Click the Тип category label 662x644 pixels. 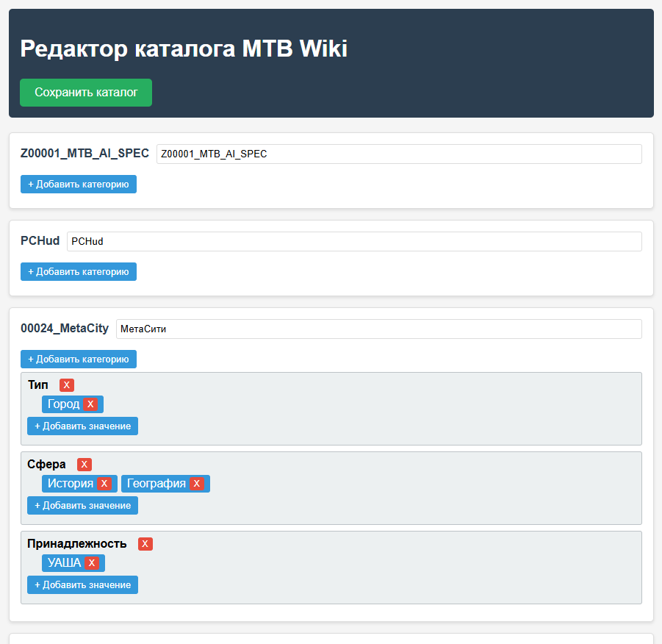tap(38, 385)
